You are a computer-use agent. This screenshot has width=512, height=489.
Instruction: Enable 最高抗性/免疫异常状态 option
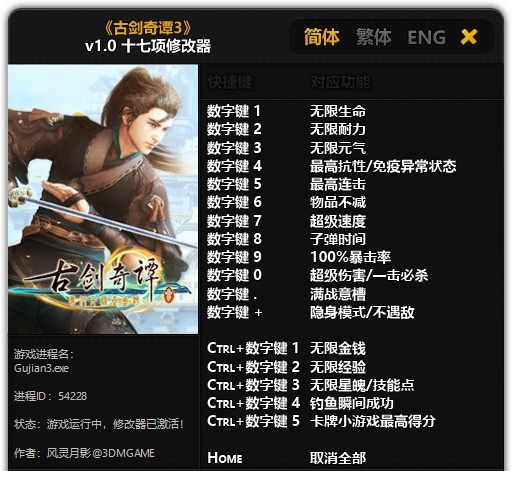pos(383,166)
